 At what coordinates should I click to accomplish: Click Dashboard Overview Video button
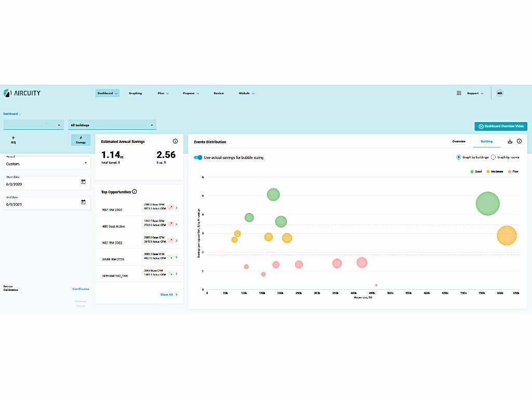tap(501, 126)
